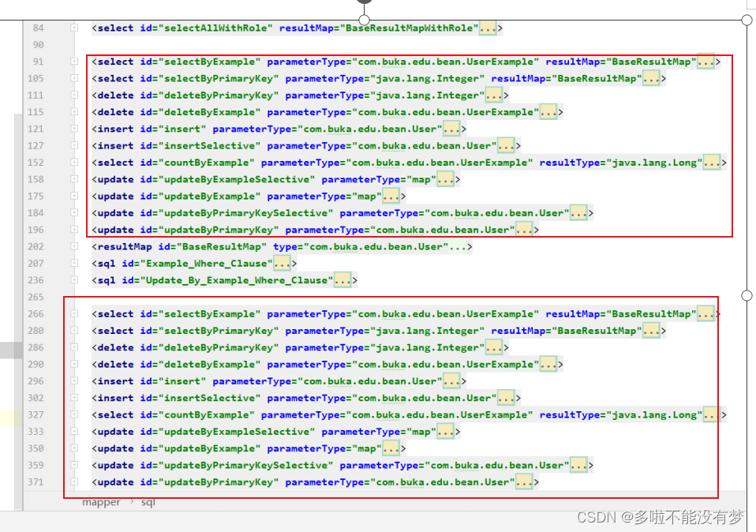Click the fold marker next to line 84
The width and height of the screenshot is (756, 532).
[73, 28]
